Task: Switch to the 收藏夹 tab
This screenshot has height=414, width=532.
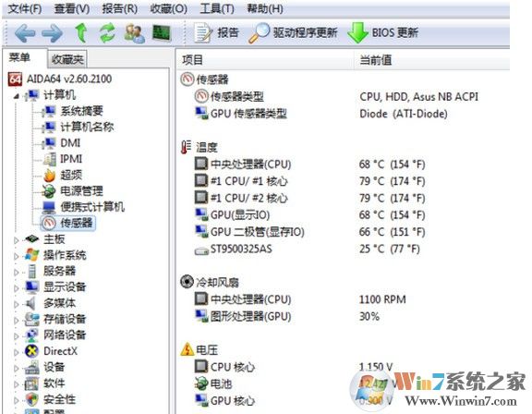Action: (67, 59)
